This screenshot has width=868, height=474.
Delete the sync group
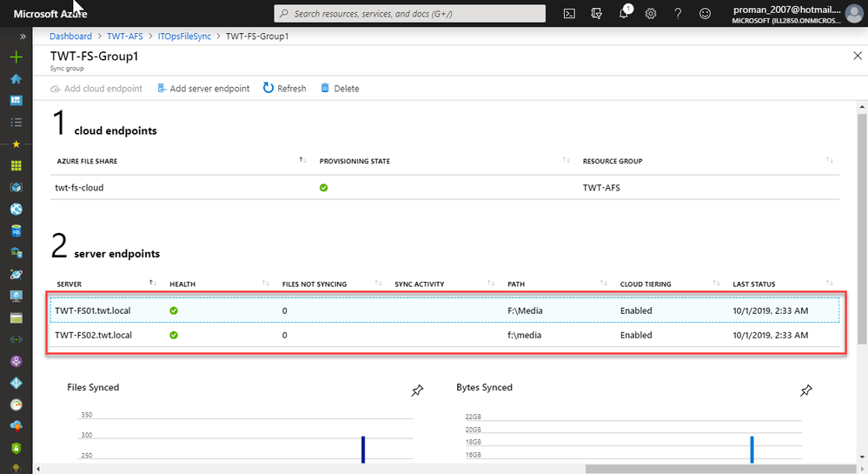pos(340,88)
